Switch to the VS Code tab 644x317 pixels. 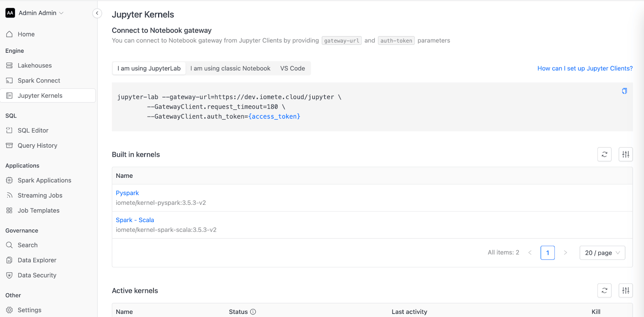tap(293, 68)
